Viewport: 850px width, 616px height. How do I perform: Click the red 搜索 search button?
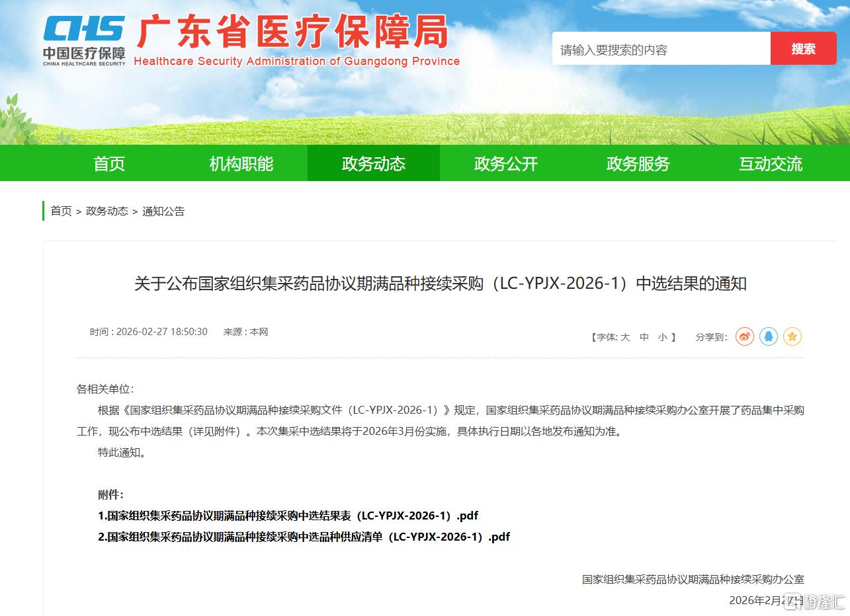coord(804,48)
